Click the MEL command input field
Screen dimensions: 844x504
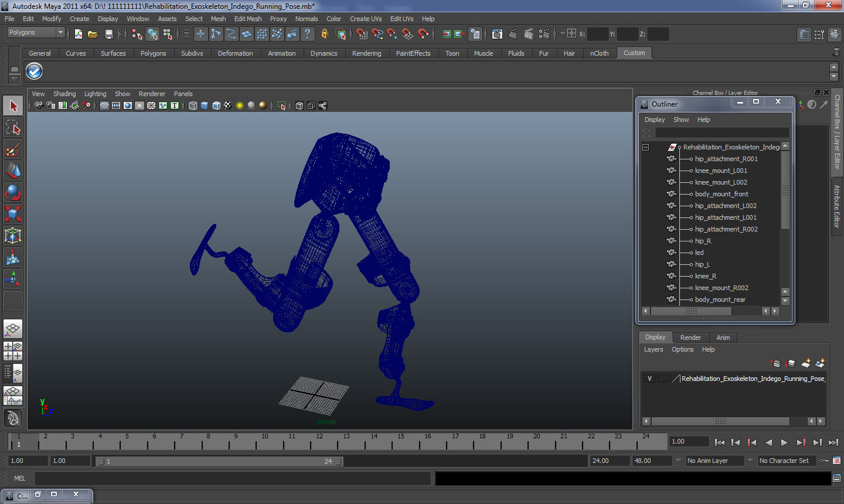(x=233, y=478)
